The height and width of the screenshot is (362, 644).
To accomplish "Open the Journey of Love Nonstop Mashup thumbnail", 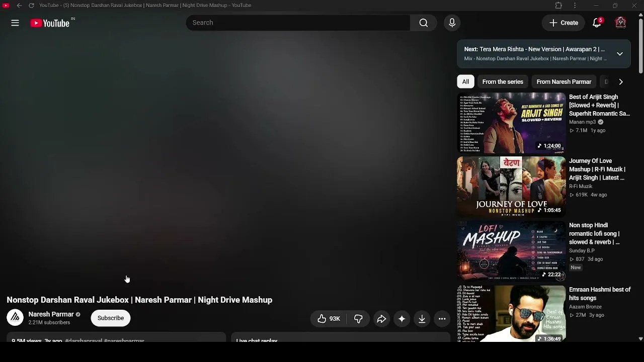I will (x=511, y=187).
